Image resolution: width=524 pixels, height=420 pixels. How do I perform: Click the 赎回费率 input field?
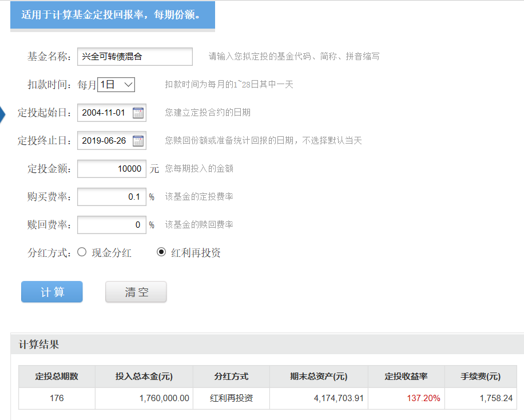112,225
